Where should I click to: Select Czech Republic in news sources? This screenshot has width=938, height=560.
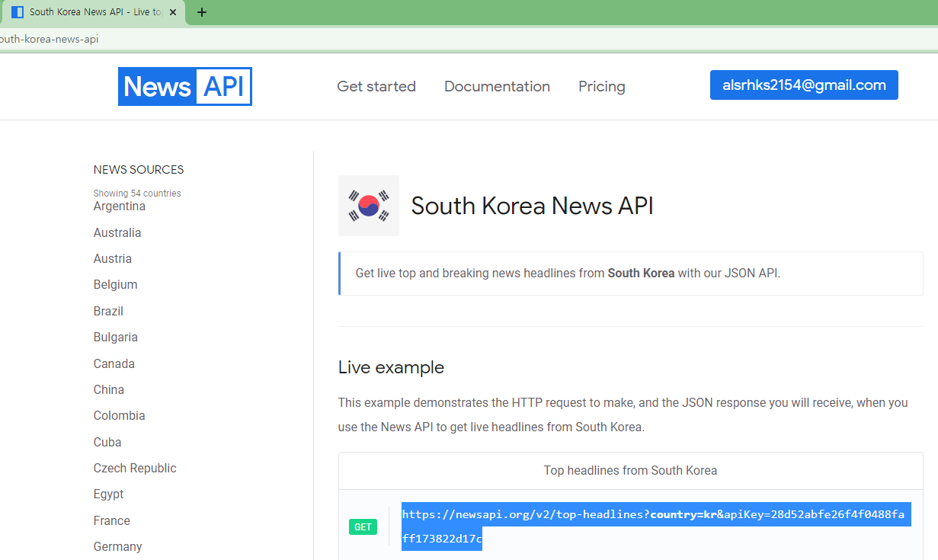tap(135, 468)
